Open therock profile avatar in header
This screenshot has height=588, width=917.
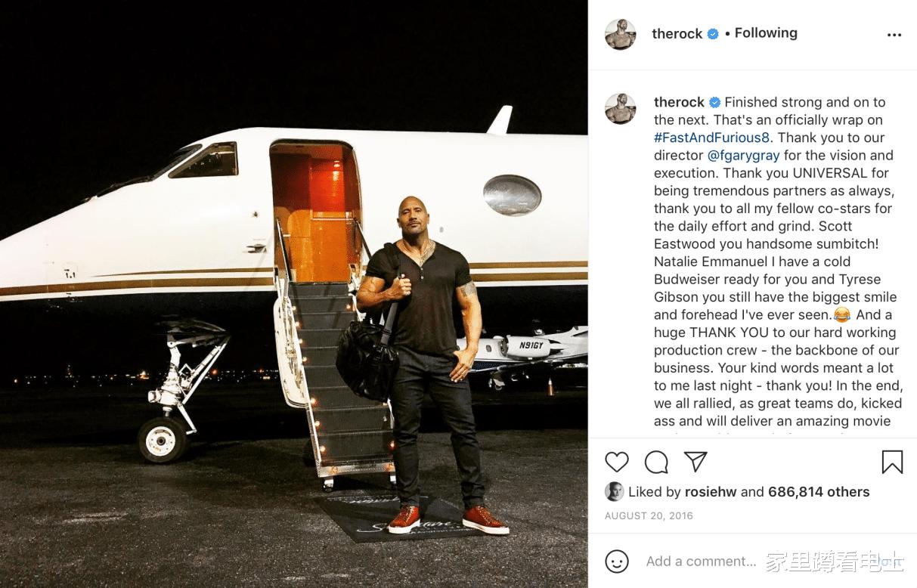[x=621, y=34]
